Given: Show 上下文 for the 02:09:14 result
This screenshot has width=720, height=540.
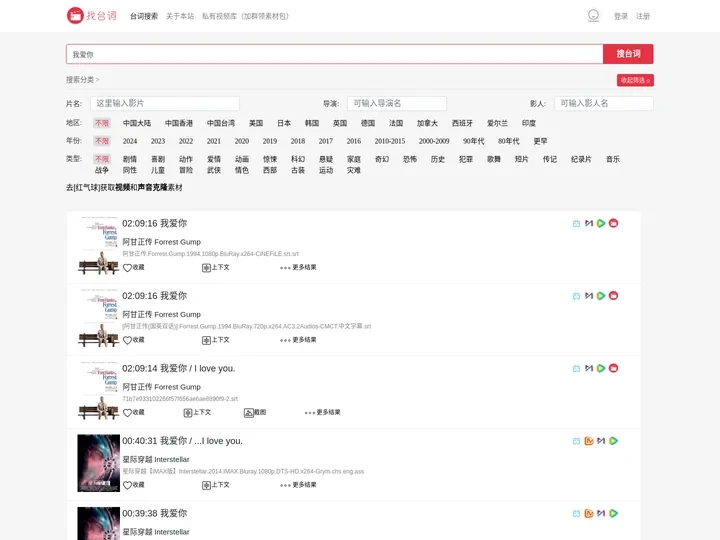Looking at the screenshot, I should pos(197,412).
